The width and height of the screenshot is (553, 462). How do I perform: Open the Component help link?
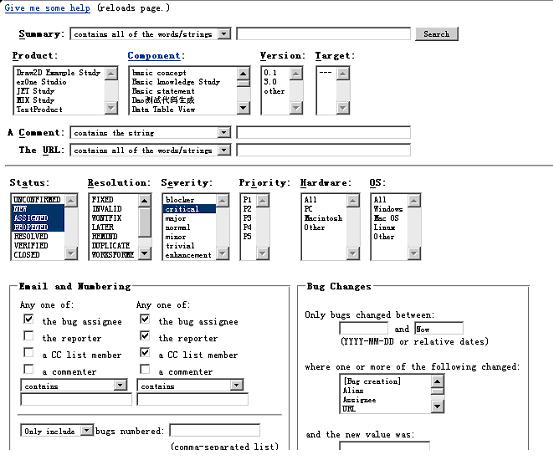tap(154, 56)
